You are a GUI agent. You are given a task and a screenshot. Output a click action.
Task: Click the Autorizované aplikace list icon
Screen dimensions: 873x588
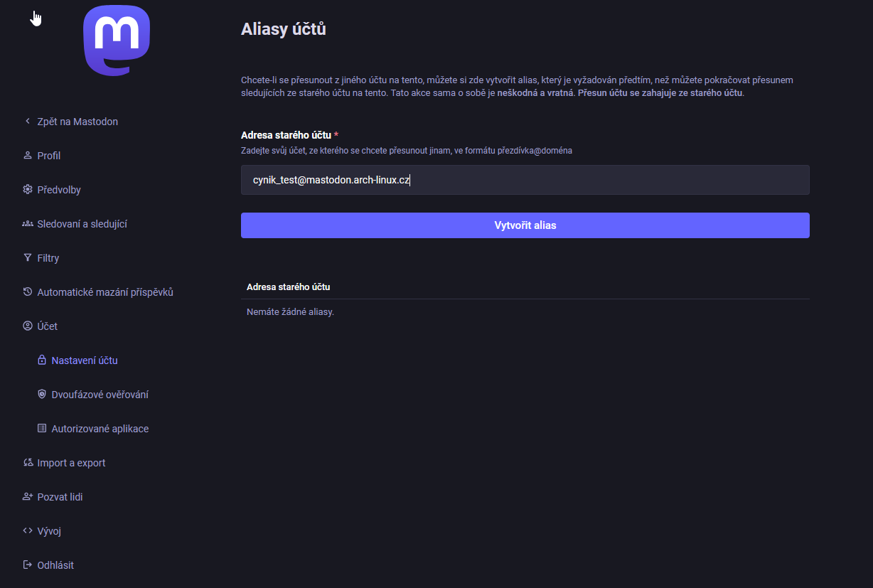click(42, 429)
